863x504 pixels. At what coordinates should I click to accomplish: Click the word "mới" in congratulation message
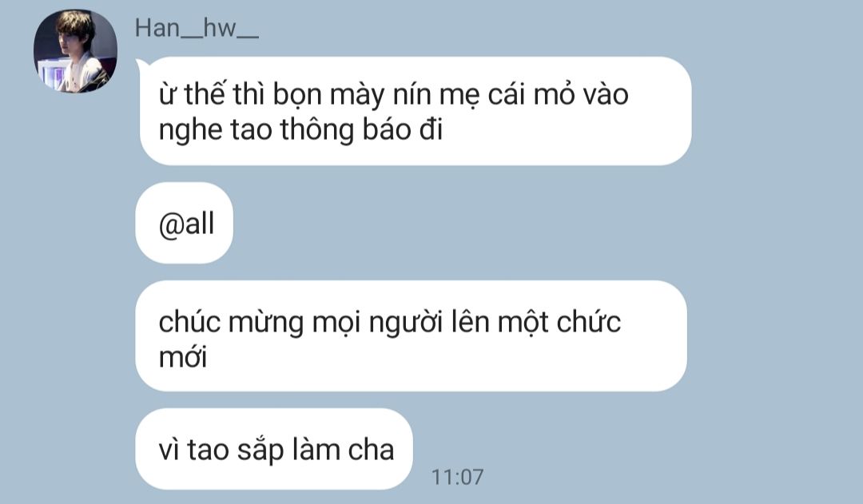[x=183, y=357]
